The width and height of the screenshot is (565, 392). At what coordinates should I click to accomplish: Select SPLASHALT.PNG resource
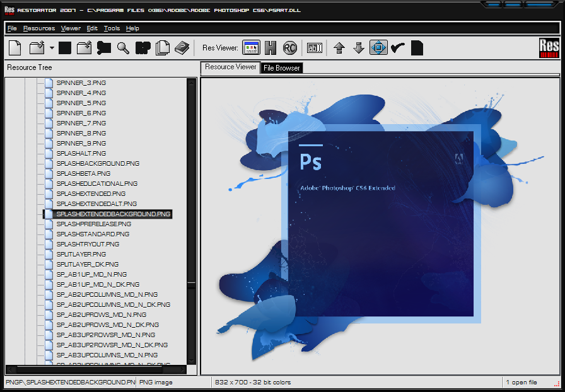81,154
